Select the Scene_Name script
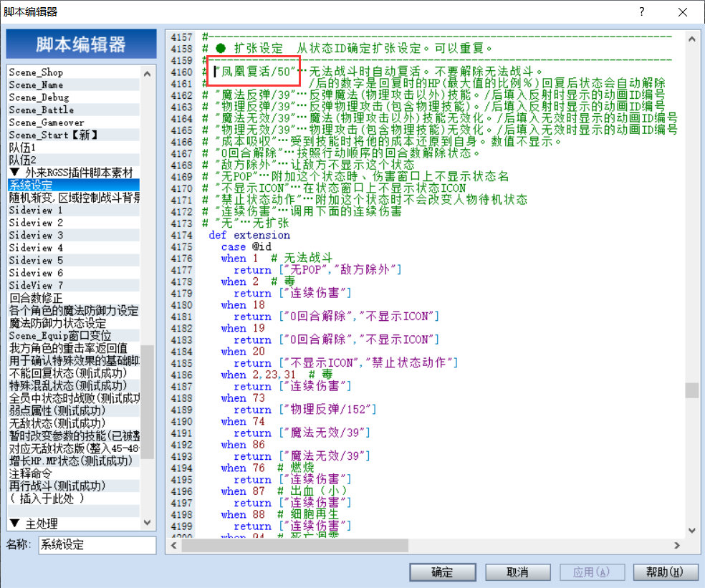Viewport: 705px width, 588px height. [x=74, y=85]
